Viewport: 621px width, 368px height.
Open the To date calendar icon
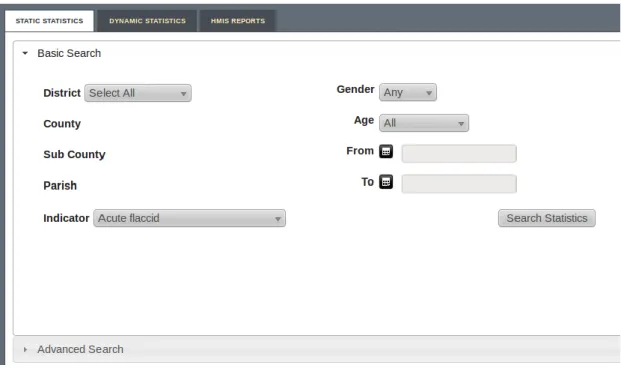coord(386,182)
